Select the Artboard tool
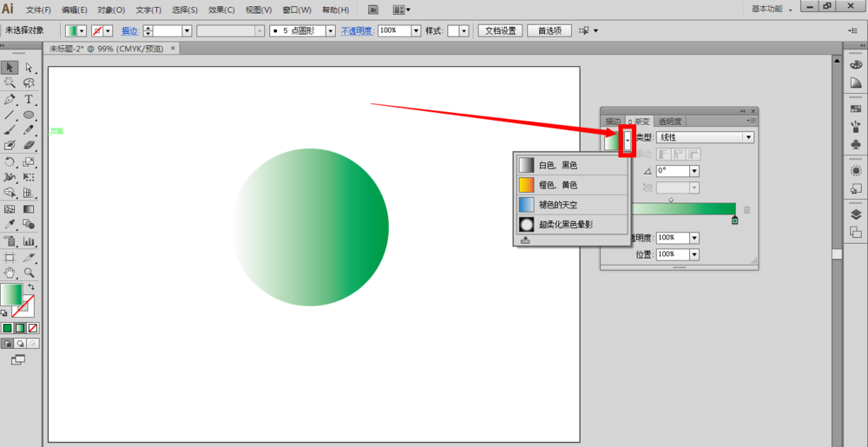The image size is (868, 447). pos(10,257)
